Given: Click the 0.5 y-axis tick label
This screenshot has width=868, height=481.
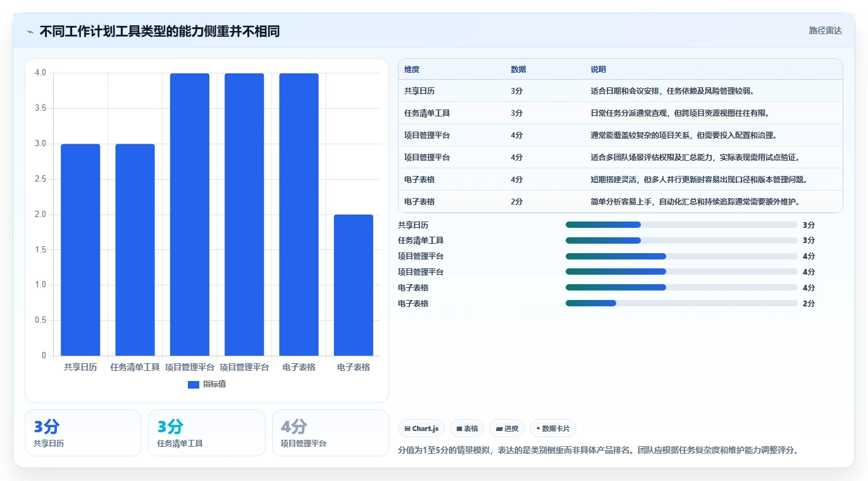Looking at the screenshot, I should (x=40, y=320).
